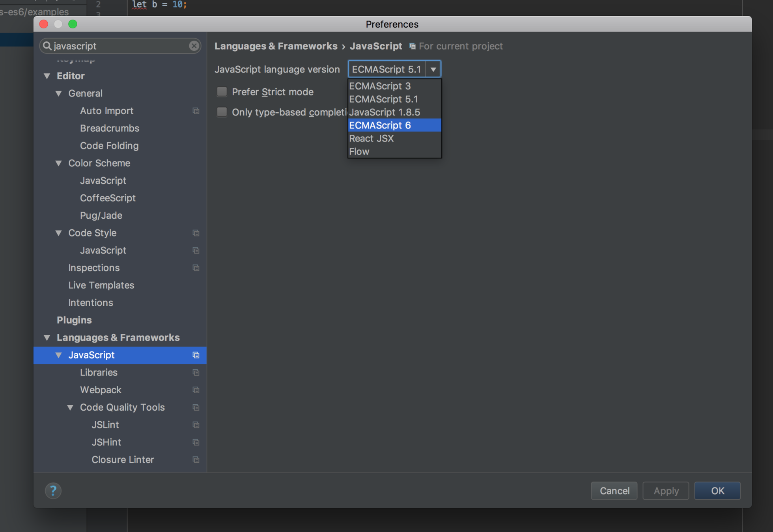Collapse the Editor tree section
The image size is (773, 532).
click(47, 76)
